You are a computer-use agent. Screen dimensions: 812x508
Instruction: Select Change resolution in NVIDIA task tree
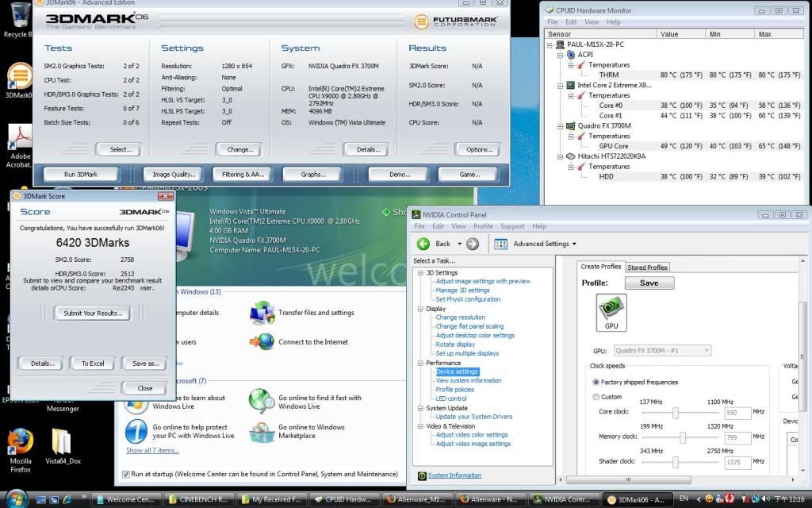[461, 317]
